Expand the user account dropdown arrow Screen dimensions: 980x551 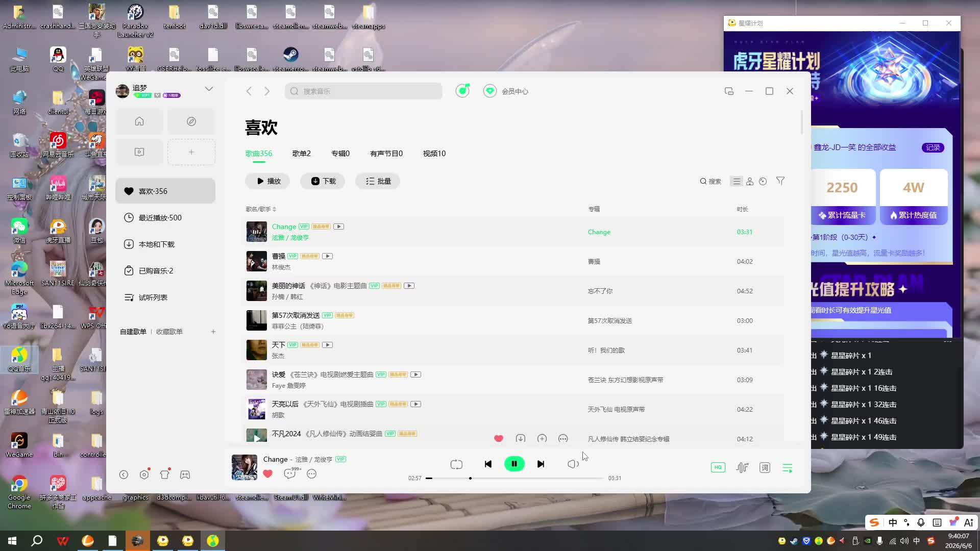point(209,89)
